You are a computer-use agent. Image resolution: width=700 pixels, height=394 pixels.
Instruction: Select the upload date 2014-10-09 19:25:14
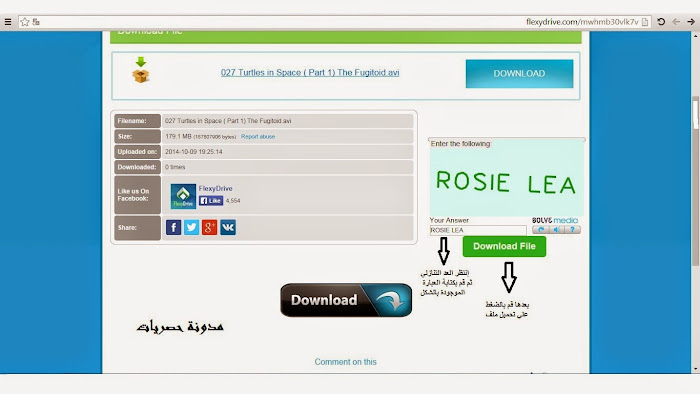194,152
